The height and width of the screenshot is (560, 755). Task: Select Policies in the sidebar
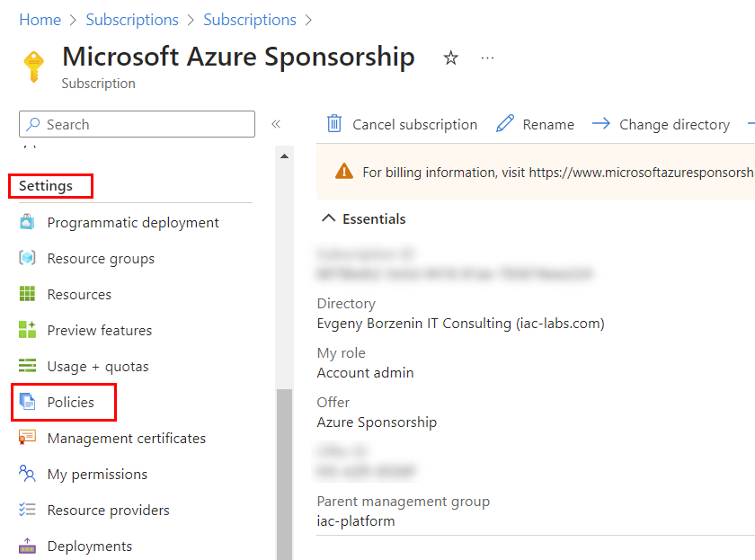71,402
